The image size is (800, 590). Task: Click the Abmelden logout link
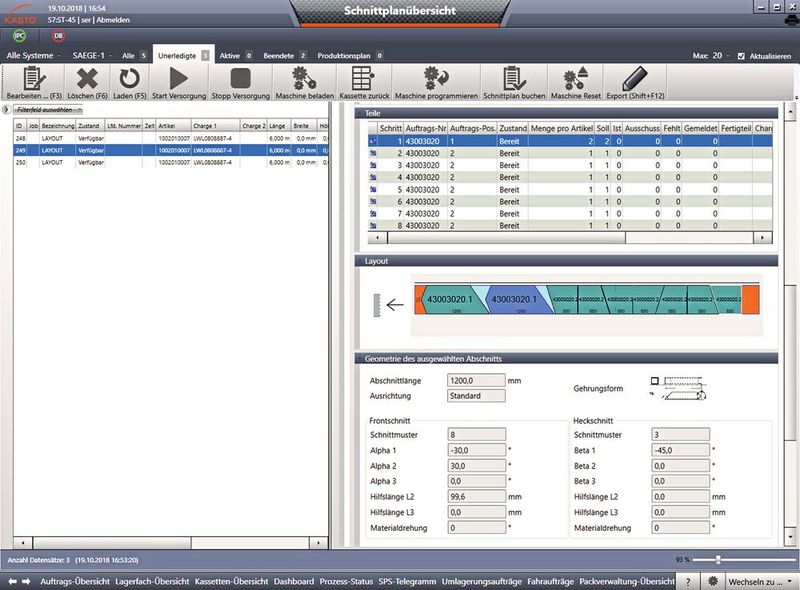click(x=114, y=19)
